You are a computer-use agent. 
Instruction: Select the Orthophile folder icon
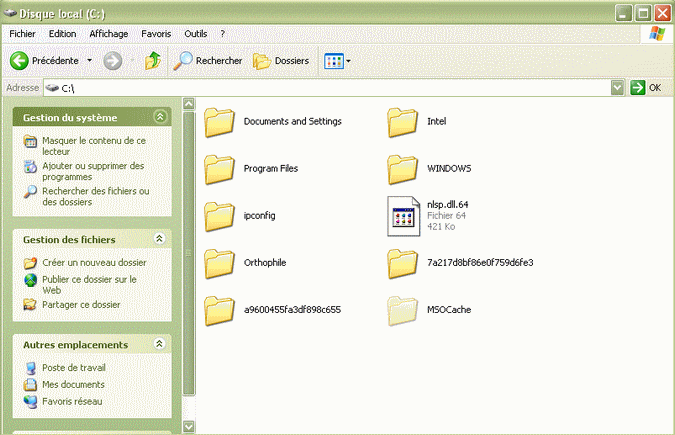[x=220, y=264]
